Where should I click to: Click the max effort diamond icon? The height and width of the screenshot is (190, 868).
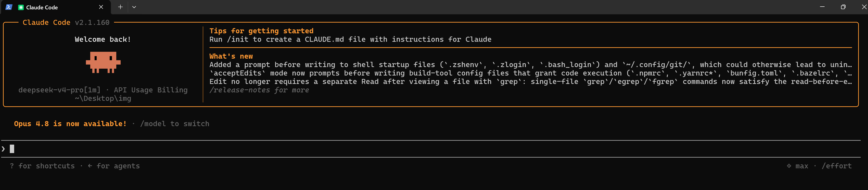[789, 166]
